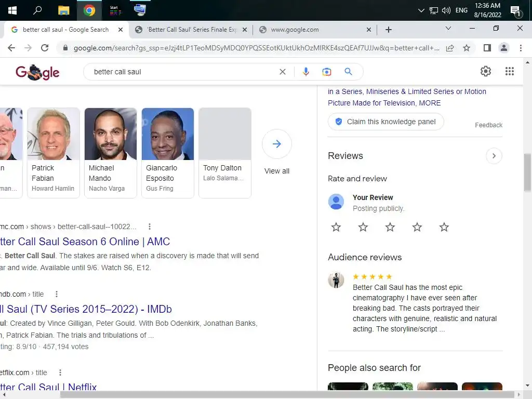The height and width of the screenshot is (399, 532).
Task: Open Google apps grid
Action: pos(509,71)
